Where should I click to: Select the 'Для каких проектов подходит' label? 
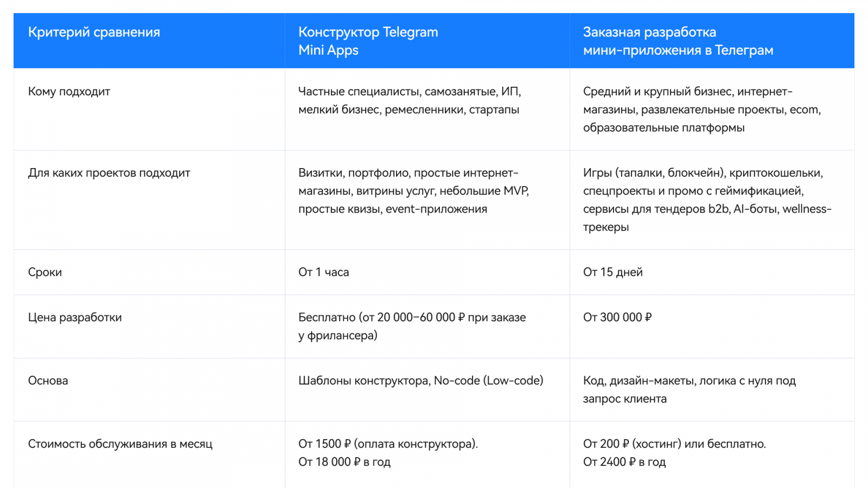coord(109,173)
